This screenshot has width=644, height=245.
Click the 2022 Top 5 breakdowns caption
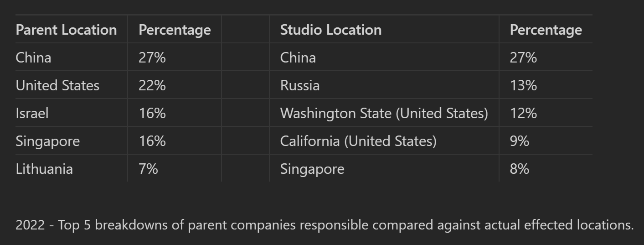(325, 225)
